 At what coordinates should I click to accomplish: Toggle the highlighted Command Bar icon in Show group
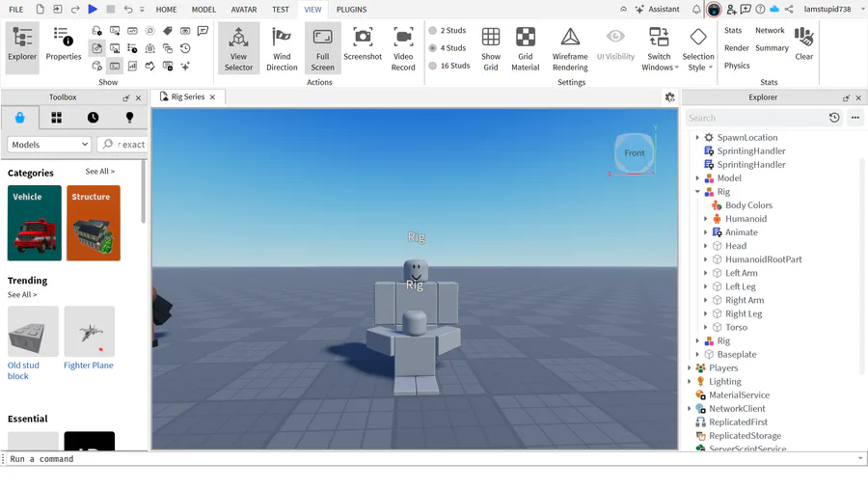tap(115, 66)
